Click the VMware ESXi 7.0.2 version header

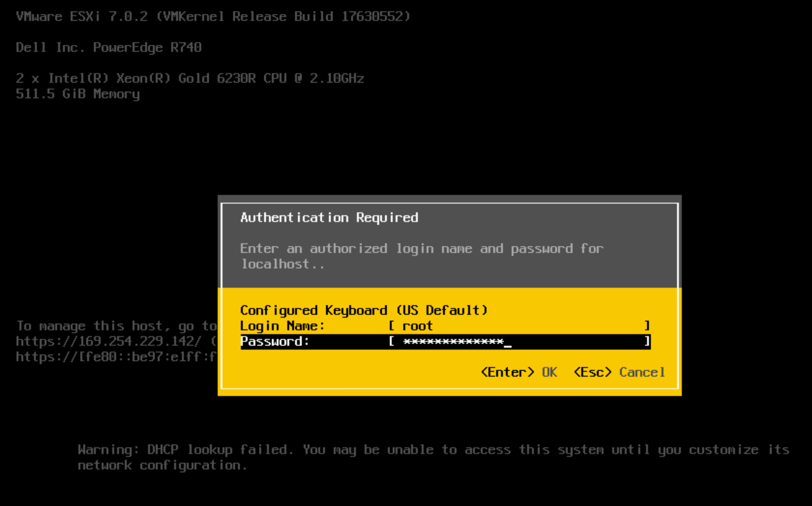tap(213, 17)
